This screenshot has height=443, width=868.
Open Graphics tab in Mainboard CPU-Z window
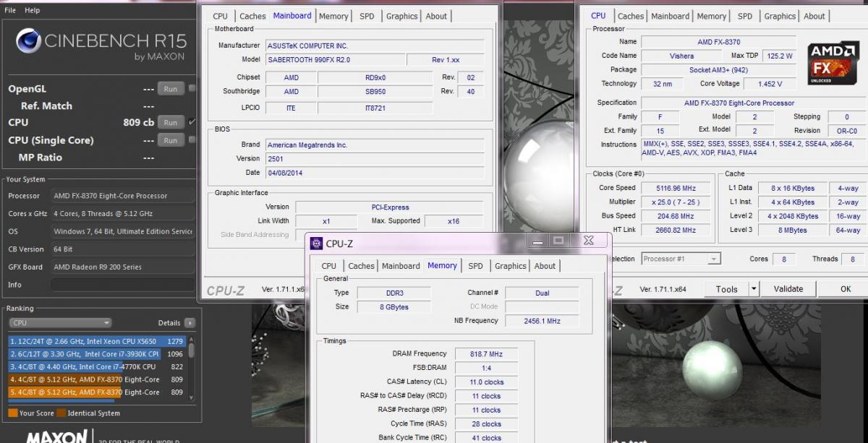401,16
